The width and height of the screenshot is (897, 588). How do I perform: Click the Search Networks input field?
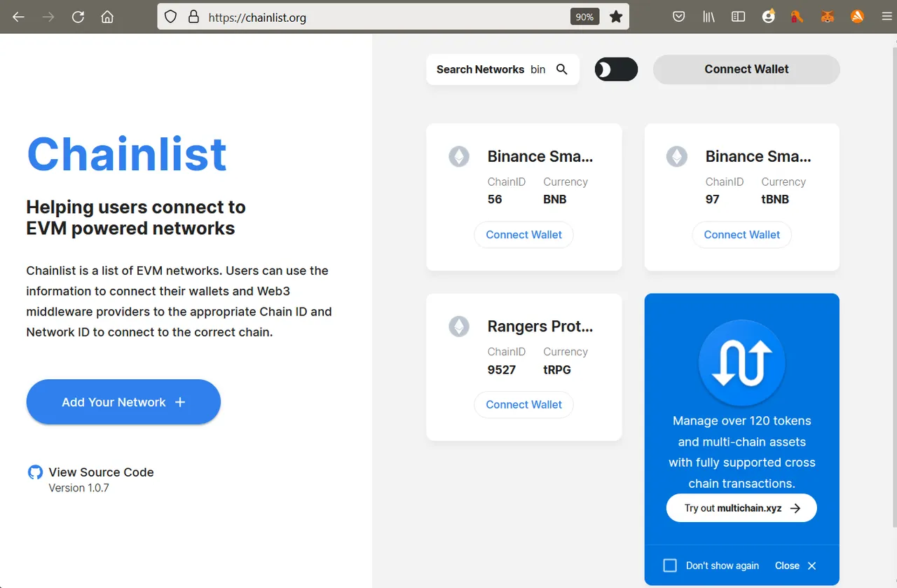pyautogui.click(x=502, y=69)
